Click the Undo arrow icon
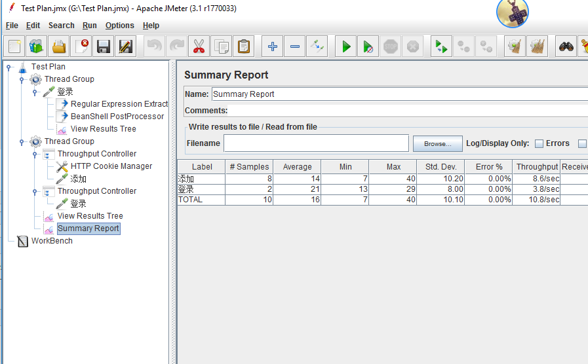588x364 pixels. tap(154, 47)
